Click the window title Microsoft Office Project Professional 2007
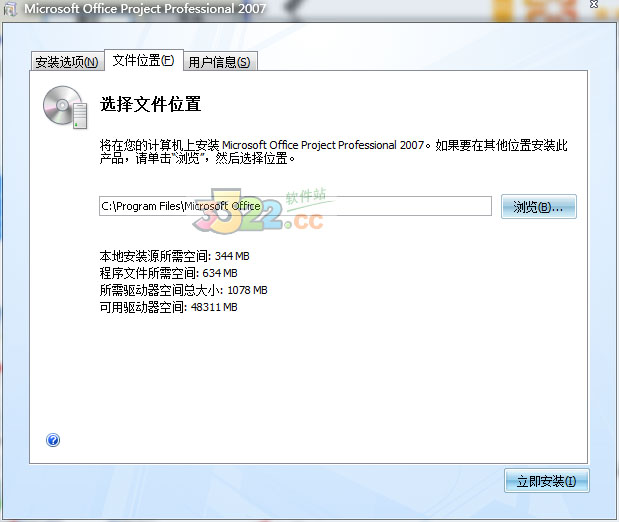The width and height of the screenshot is (619, 522). click(145, 9)
